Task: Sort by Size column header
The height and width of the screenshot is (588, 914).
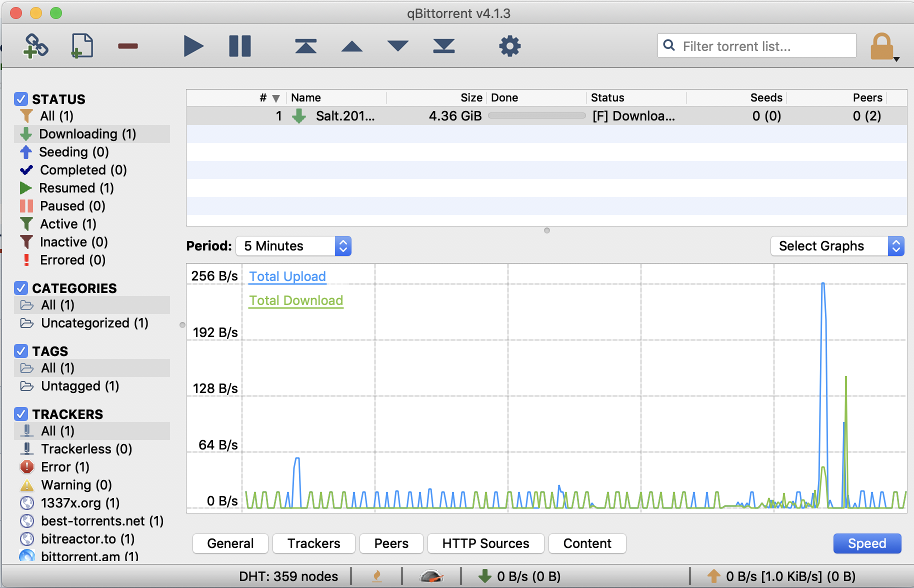Action: [436, 97]
